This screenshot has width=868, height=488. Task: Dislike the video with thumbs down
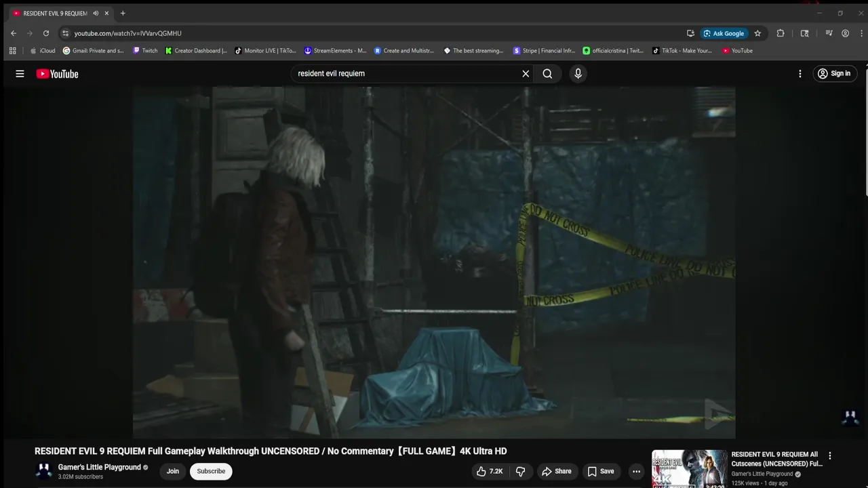(521, 472)
